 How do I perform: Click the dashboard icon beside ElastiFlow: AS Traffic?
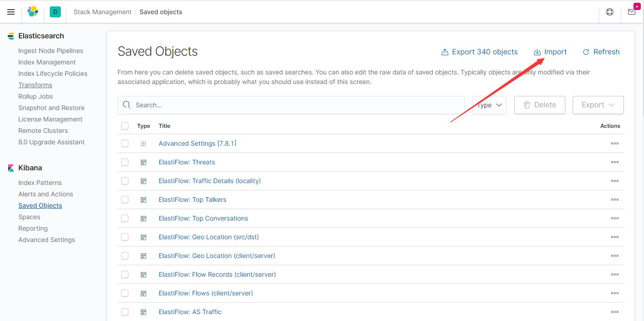(x=144, y=312)
